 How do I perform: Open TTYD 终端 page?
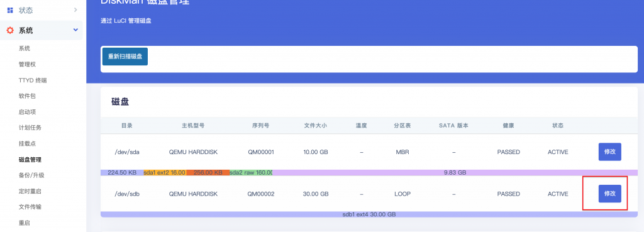point(33,80)
